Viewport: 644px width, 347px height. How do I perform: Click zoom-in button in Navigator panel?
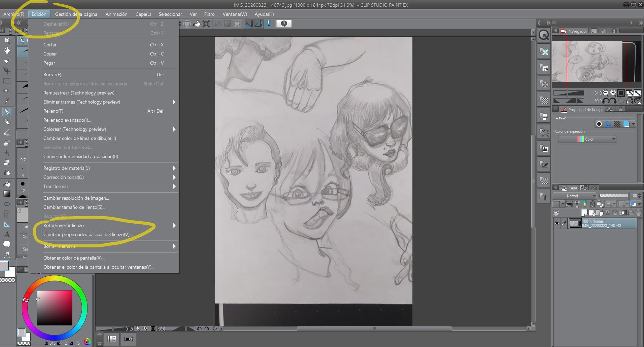pyautogui.click(x=613, y=93)
